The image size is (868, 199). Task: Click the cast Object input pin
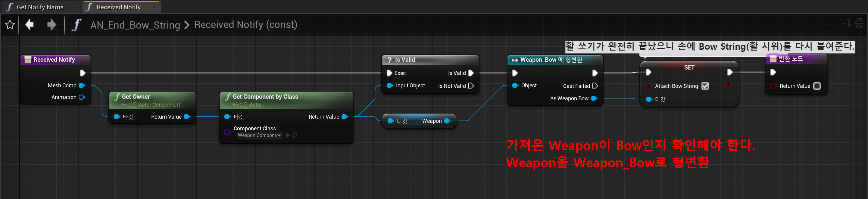(x=515, y=86)
